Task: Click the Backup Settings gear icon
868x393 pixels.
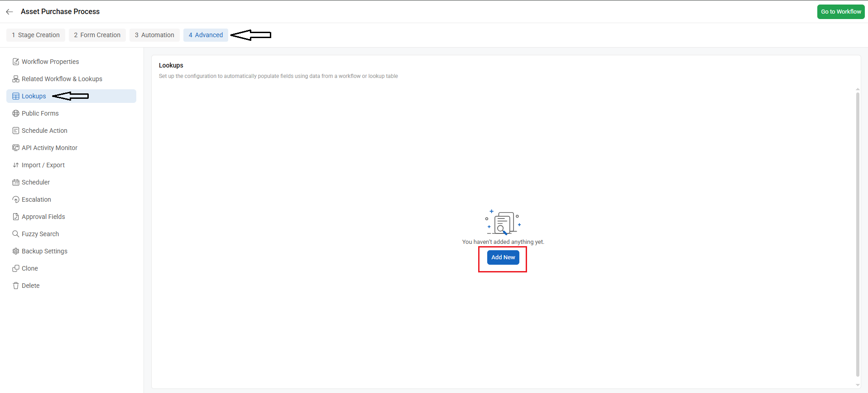Action: [x=16, y=251]
